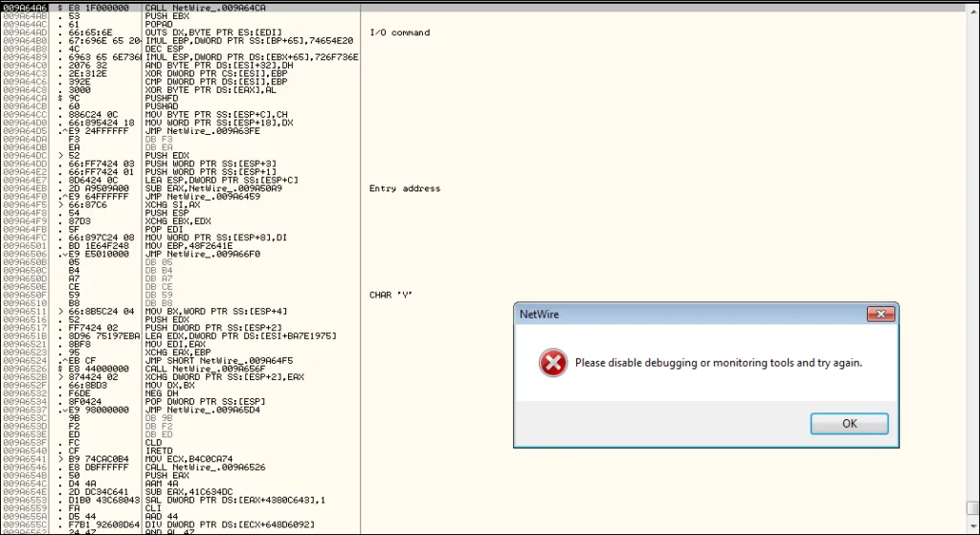The width and height of the screenshot is (980, 535).
Task: Select 'SAL DWORD PTR DS:[EAX+4380C643],1' row
Action: 234,500
